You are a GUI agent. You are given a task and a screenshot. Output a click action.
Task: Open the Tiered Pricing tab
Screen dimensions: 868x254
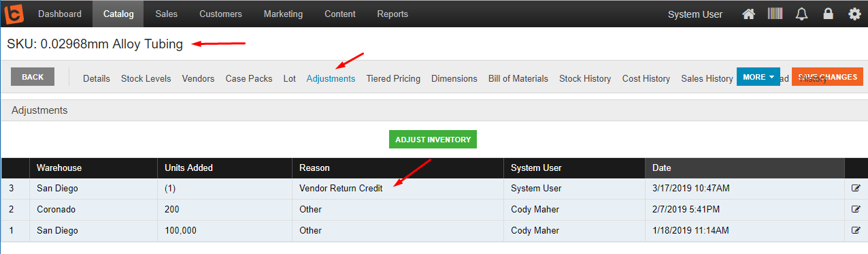coord(393,78)
